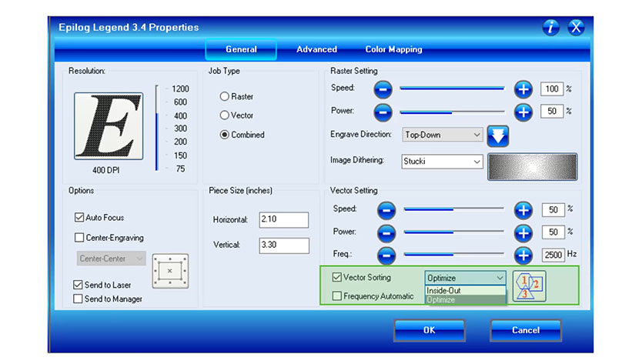The height and width of the screenshot is (364, 639).
Task: Click the info icon in title bar
Action: coord(550,28)
